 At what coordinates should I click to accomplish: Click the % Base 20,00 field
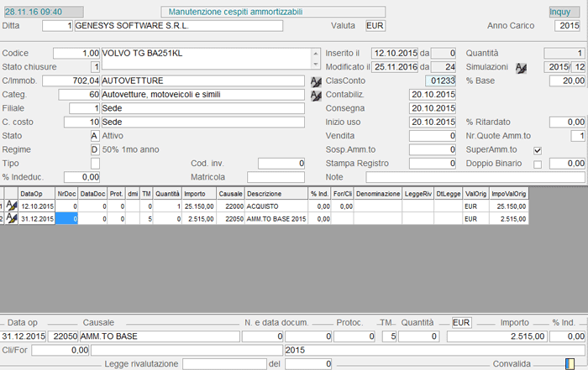coord(567,81)
